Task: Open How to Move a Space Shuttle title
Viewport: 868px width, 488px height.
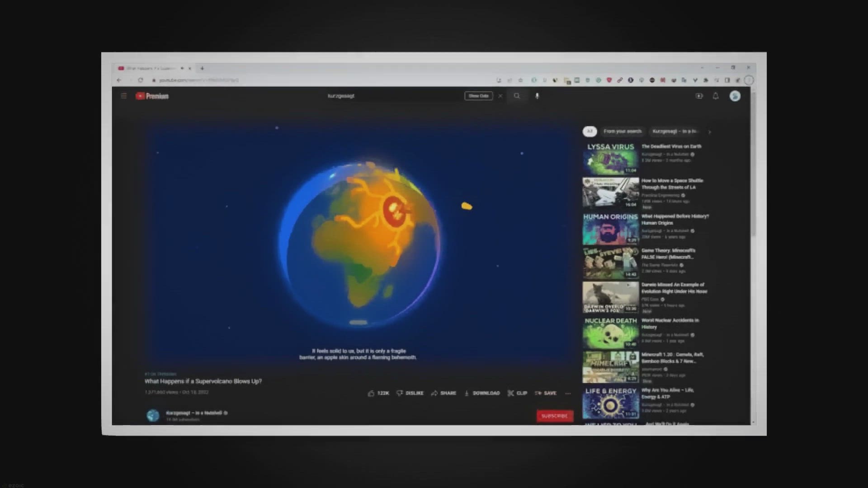Action: [x=672, y=184]
